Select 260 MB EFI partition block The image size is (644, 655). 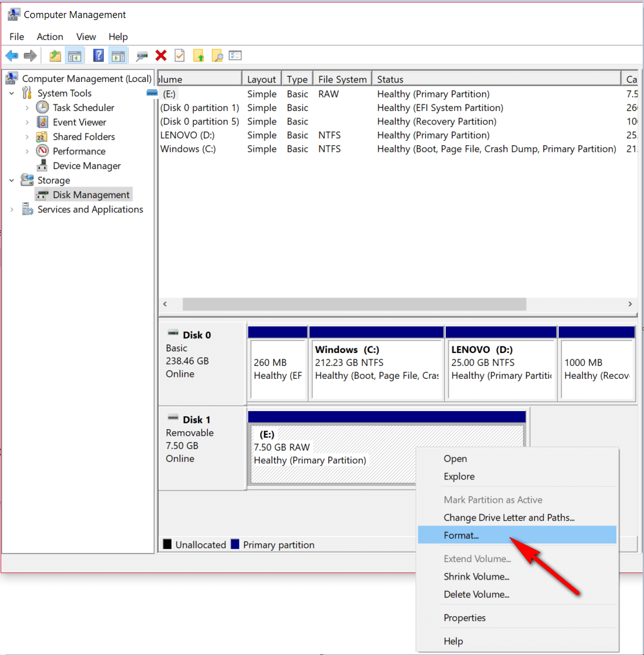click(277, 364)
